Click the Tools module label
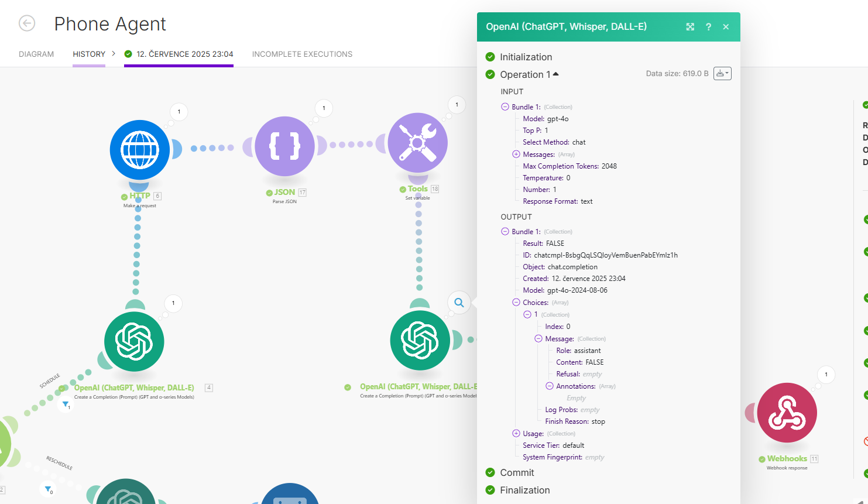Screen dimensions: 868x504 418,189
